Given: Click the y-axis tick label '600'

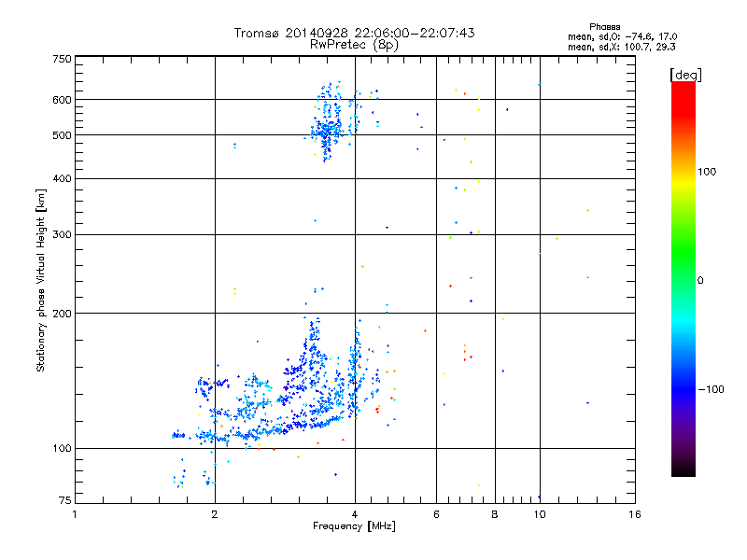Looking at the screenshot, I should pyautogui.click(x=62, y=100).
